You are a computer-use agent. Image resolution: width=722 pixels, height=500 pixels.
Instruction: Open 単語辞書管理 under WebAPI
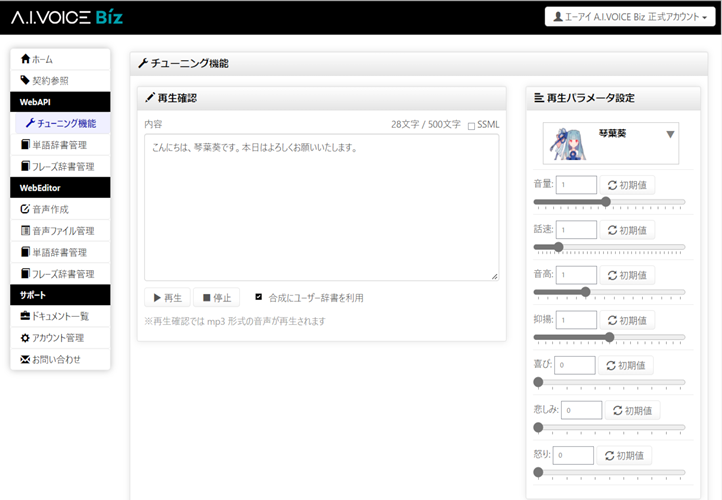coord(60,145)
